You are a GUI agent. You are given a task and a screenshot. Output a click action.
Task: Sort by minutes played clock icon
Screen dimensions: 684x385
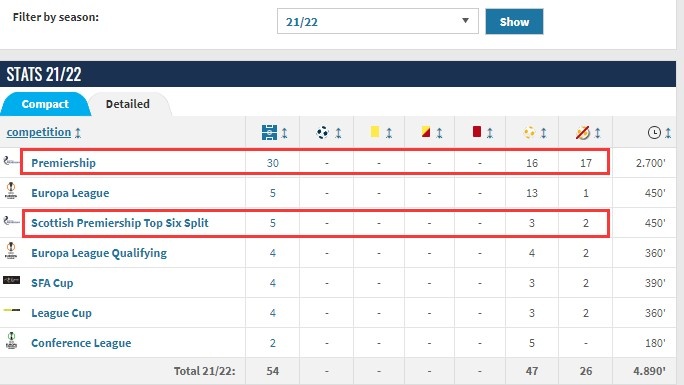click(654, 132)
